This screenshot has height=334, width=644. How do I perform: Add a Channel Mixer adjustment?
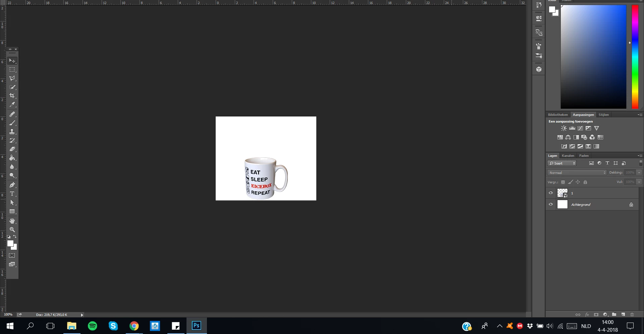click(x=592, y=137)
